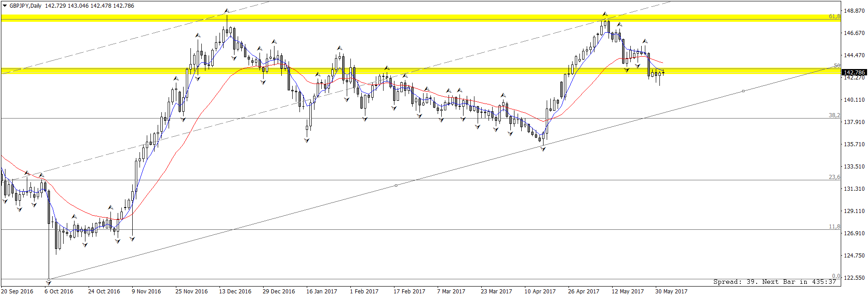Select the trendline anchor point at the October 2016 low
The width and height of the screenshot is (868, 297).
pyautogui.click(x=49, y=279)
